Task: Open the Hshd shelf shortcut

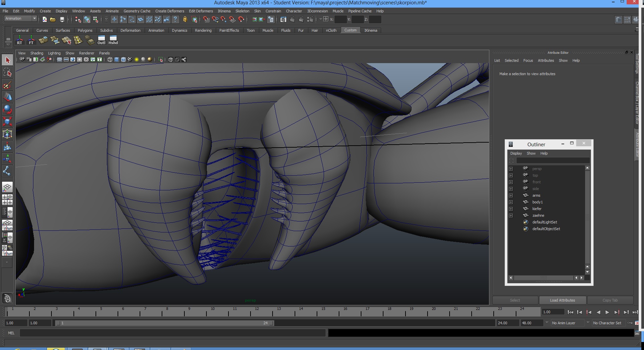Action: coord(113,40)
